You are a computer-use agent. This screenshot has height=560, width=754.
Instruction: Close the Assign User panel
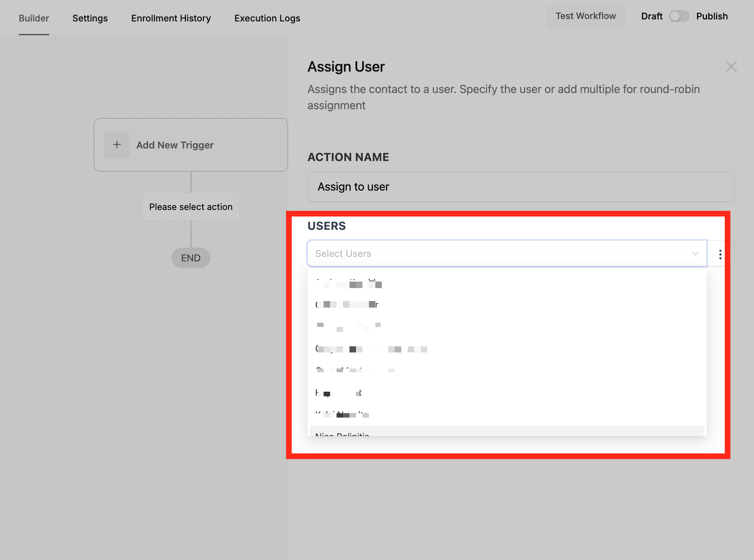pyautogui.click(x=731, y=66)
